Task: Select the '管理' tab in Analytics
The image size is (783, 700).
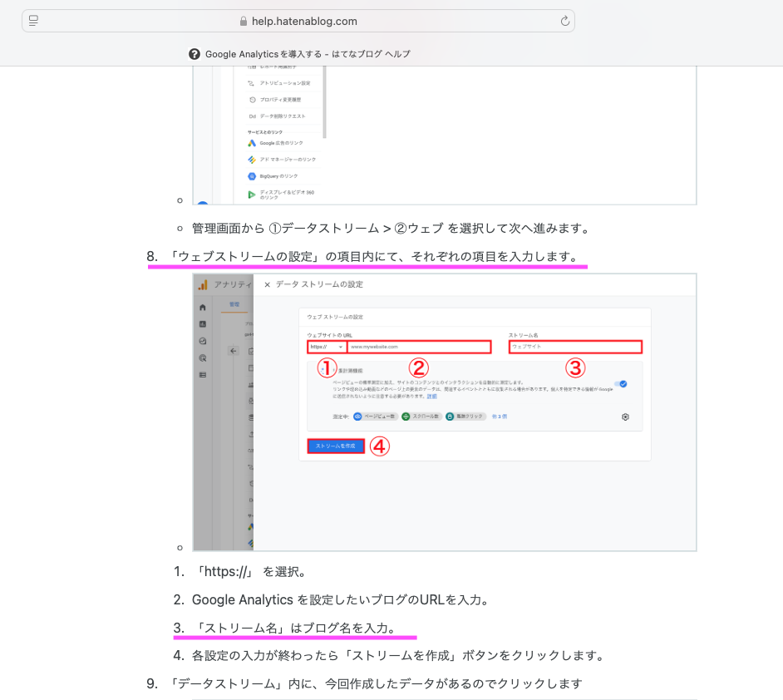Action: 234,304
